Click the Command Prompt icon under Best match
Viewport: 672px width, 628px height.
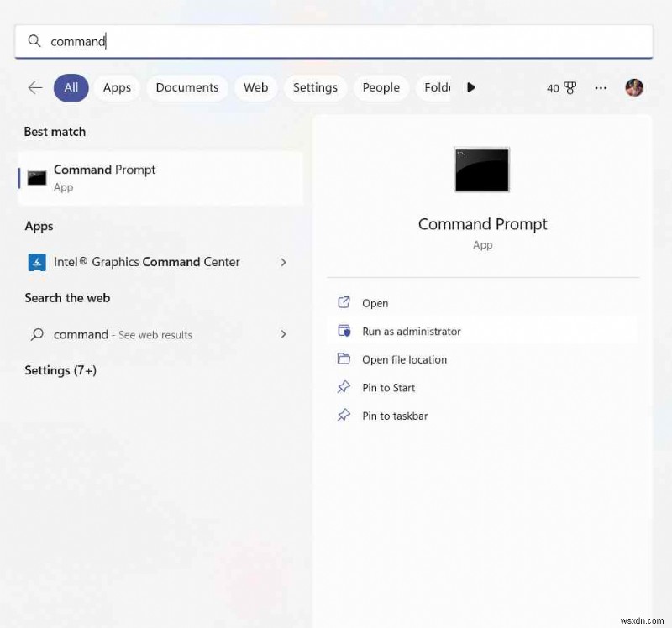[36, 177]
